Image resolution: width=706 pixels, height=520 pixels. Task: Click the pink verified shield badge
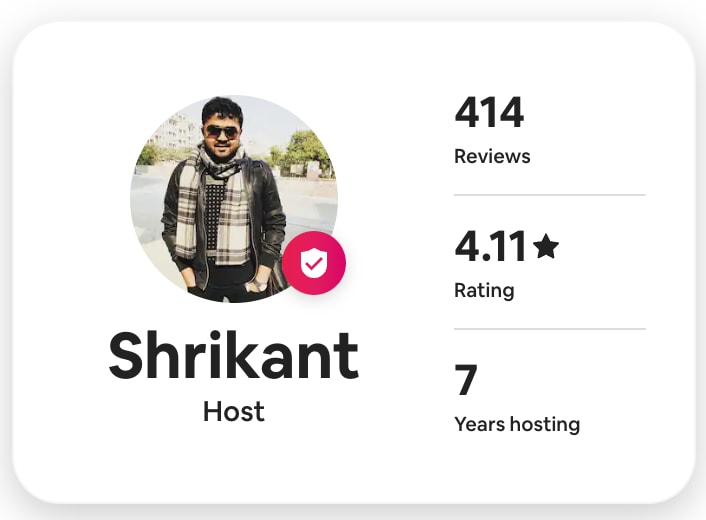[x=314, y=263]
